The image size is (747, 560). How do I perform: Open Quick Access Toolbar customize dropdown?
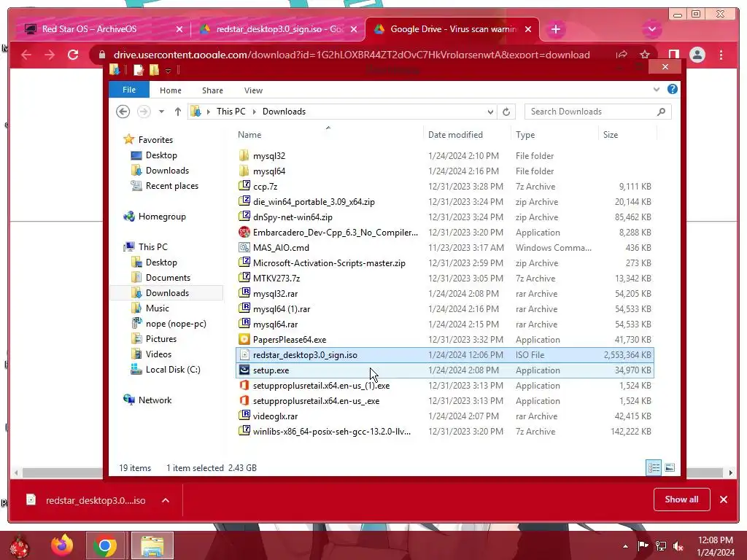click(x=169, y=71)
